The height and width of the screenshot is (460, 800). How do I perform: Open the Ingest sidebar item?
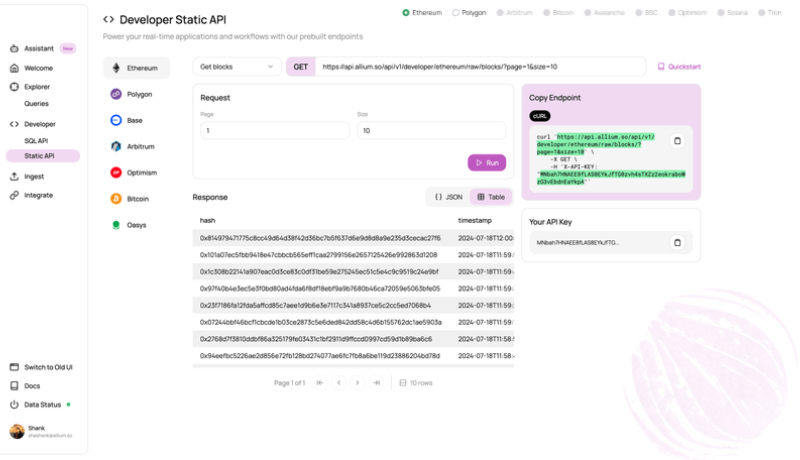click(34, 176)
